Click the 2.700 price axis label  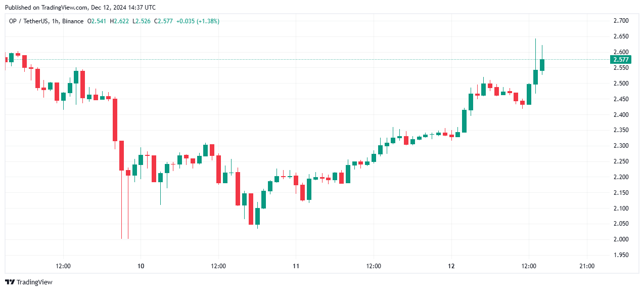[620, 21]
